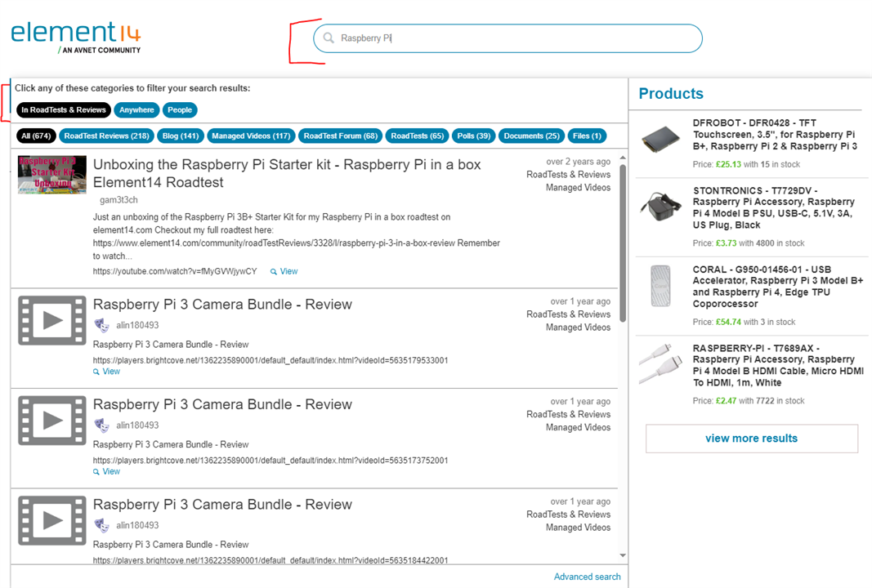Click price £54.74 with 3 in stock
This screenshot has width=872, height=588.
744,323
